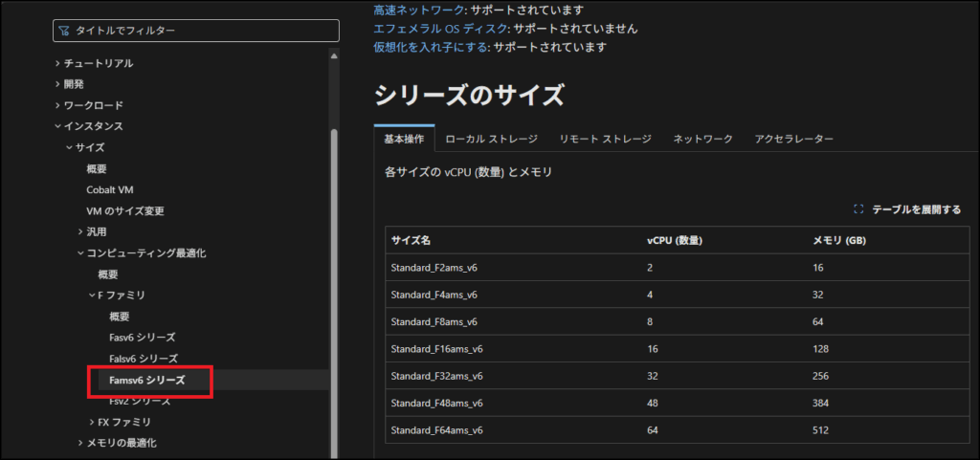980x460 pixels.
Task: Expand the メモリの最適化 tree node
Action: 80,443
